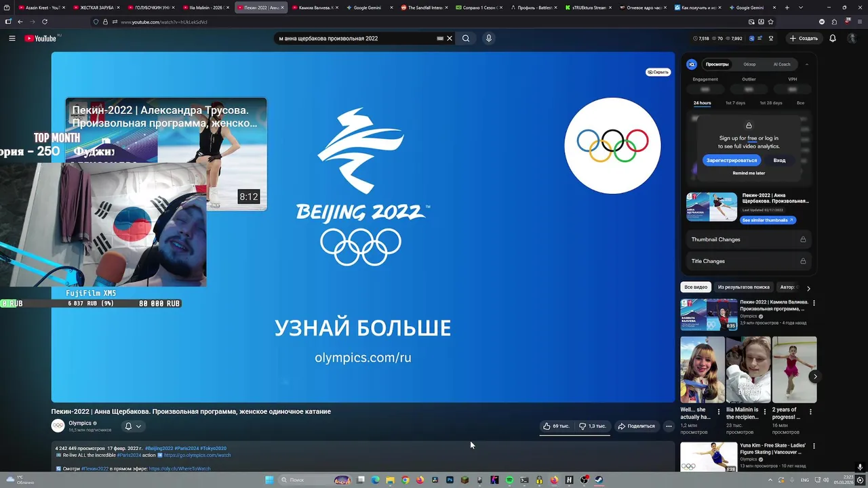
Task: Open the go.olympics.com/watch link
Action: point(197,455)
